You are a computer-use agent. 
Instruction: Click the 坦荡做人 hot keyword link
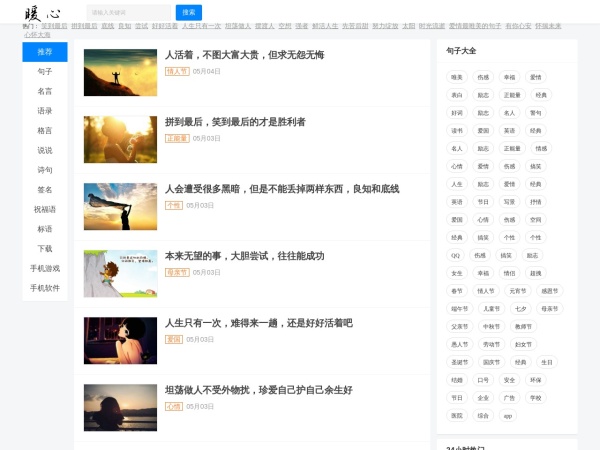238,26
